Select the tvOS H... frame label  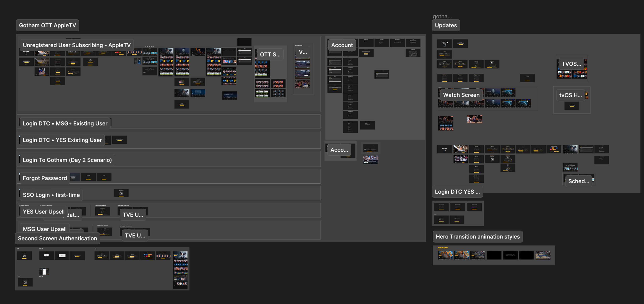[x=571, y=95]
